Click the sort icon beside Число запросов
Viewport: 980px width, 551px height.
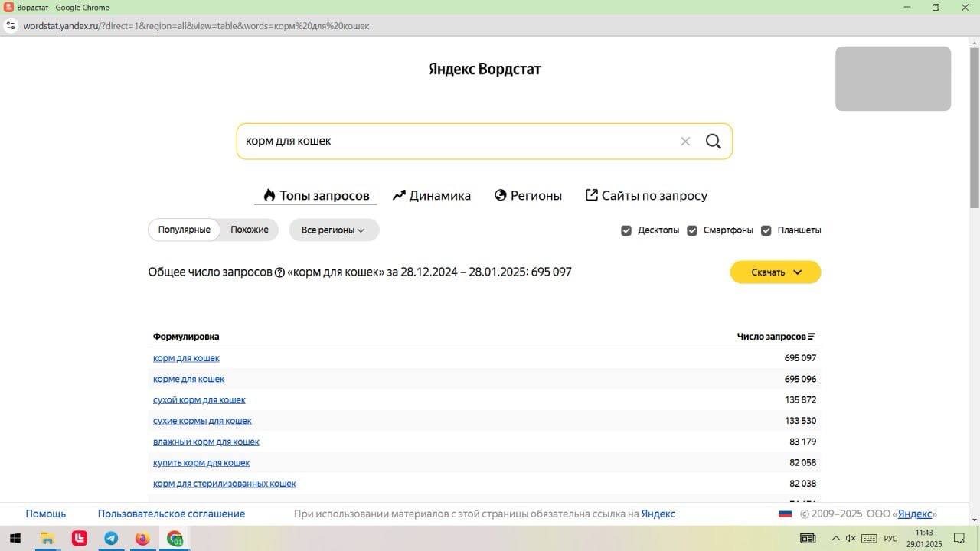812,337
